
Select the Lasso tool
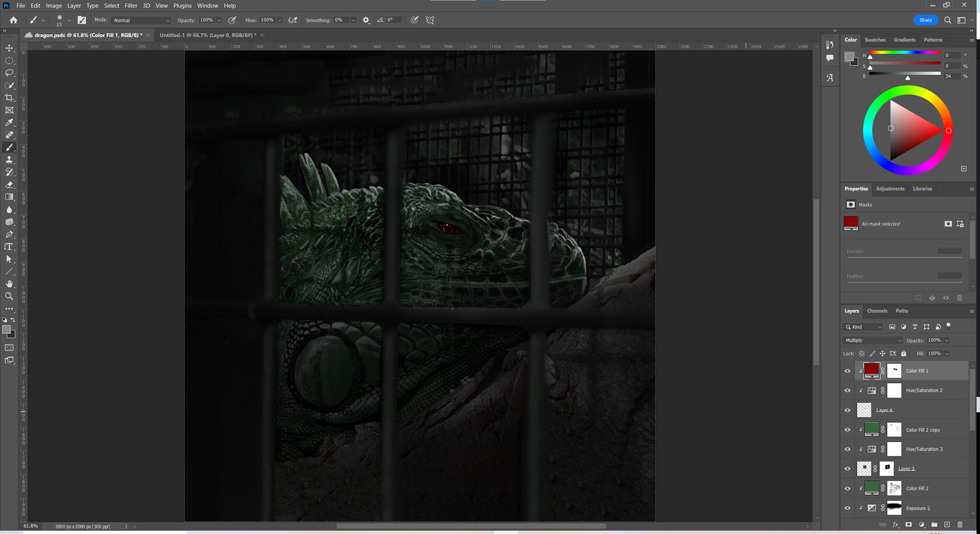9,73
